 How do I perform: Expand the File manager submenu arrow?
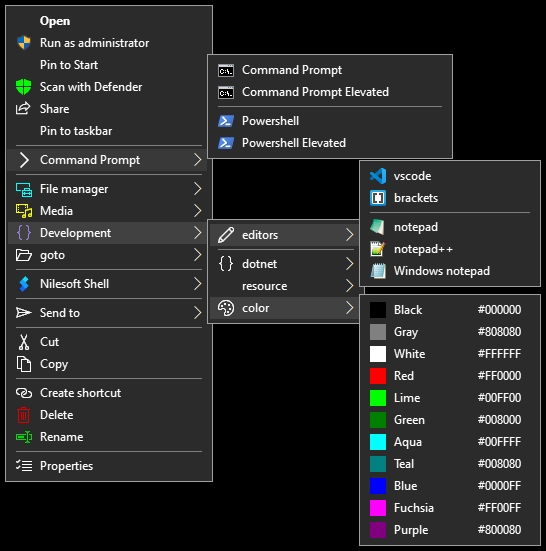click(x=198, y=189)
